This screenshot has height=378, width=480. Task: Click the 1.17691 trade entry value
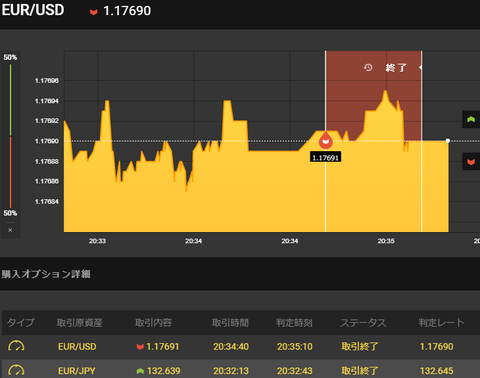163,347
